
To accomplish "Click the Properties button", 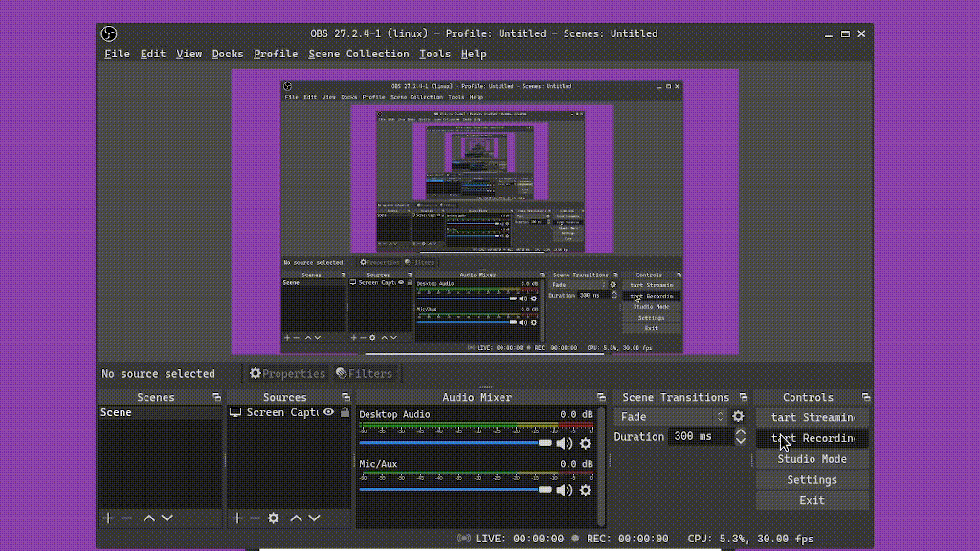I will pyautogui.click(x=287, y=374).
